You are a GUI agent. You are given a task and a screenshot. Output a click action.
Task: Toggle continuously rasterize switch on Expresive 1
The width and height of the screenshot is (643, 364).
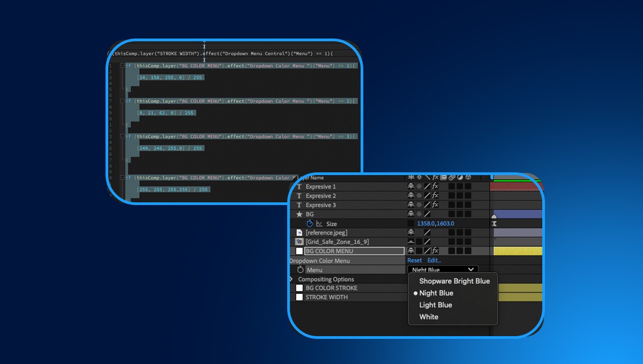coord(420,187)
